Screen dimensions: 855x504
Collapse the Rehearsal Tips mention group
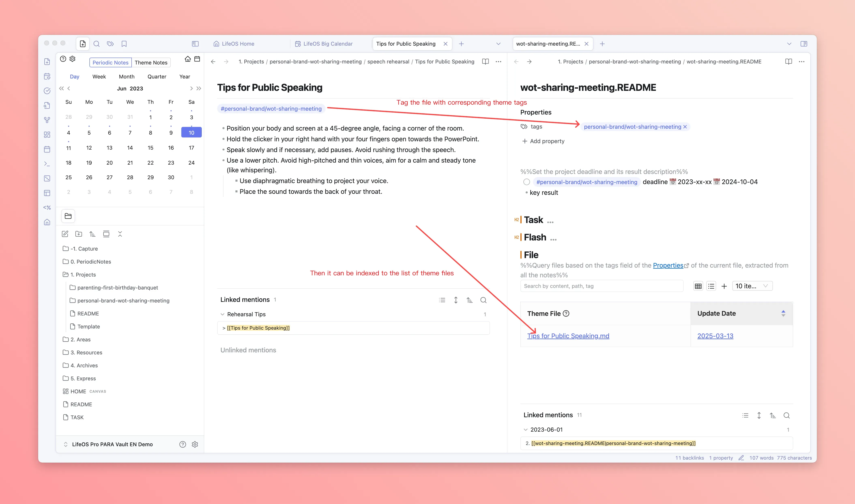click(222, 314)
